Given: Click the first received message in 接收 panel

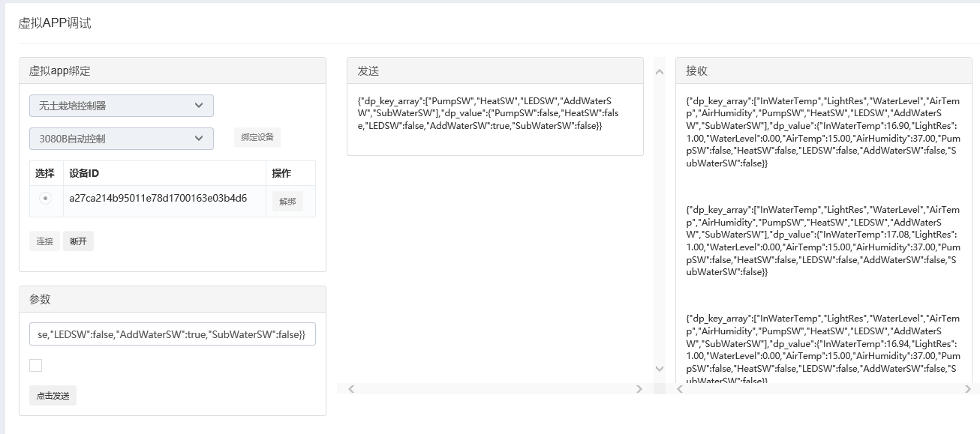Looking at the screenshot, I should coord(822,132).
